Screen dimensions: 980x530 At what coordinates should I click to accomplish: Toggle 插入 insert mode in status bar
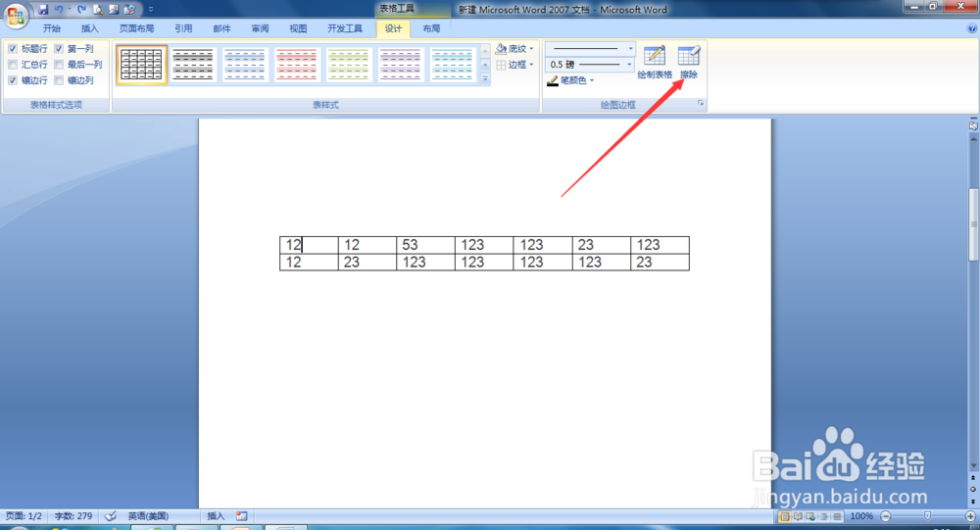216,516
